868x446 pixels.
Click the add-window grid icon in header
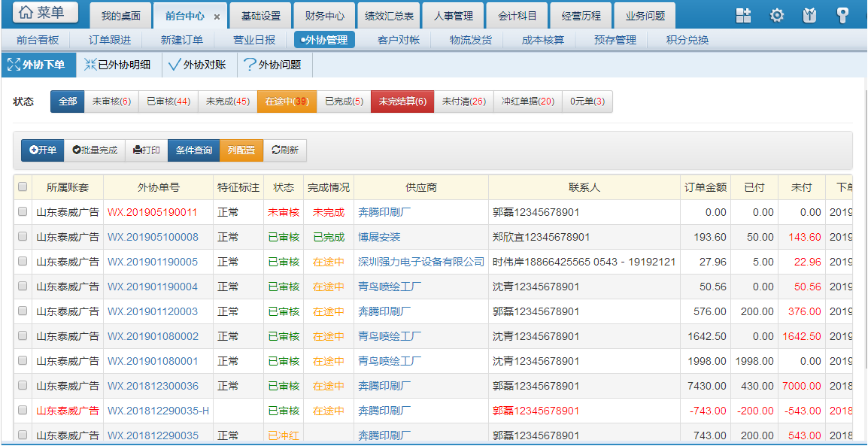[x=743, y=16]
